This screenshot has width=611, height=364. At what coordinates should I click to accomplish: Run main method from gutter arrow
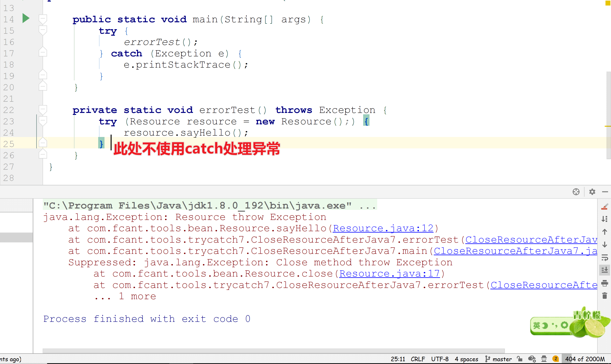point(26,18)
